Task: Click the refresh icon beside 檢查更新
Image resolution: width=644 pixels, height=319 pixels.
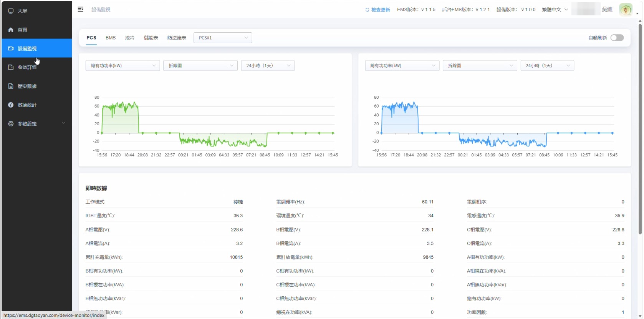Action: [367, 10]
